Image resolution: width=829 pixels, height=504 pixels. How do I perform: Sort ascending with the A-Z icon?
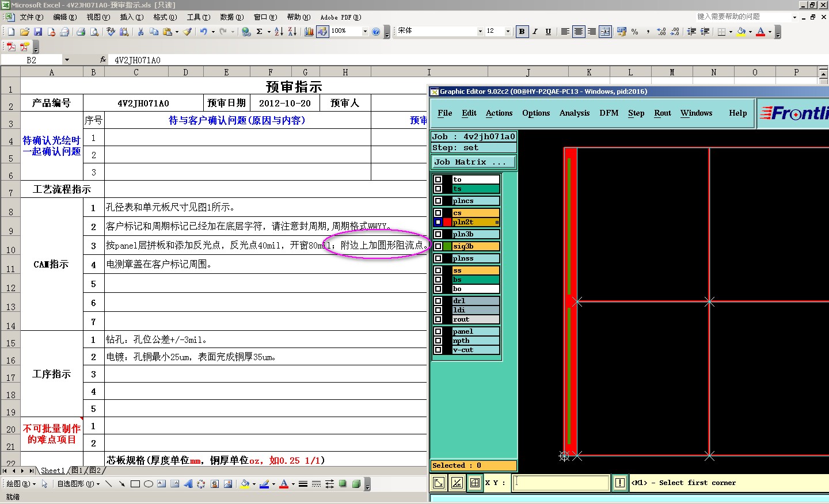[x=279, y=32]
